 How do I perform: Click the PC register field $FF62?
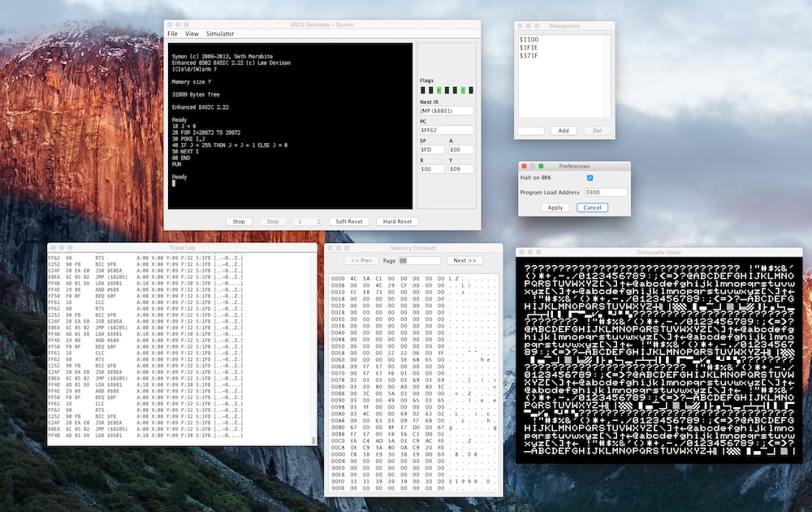(447, 130)
